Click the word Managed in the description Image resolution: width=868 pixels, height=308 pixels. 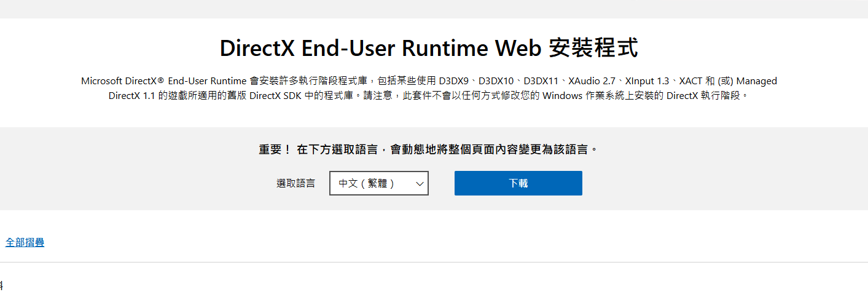point(756,81)
